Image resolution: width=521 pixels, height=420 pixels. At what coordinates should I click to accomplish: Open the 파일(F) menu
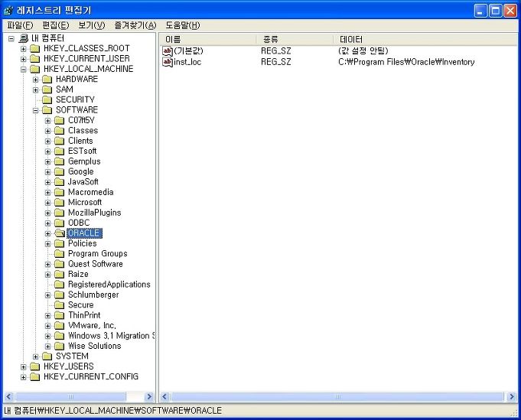tap(20, 25)
